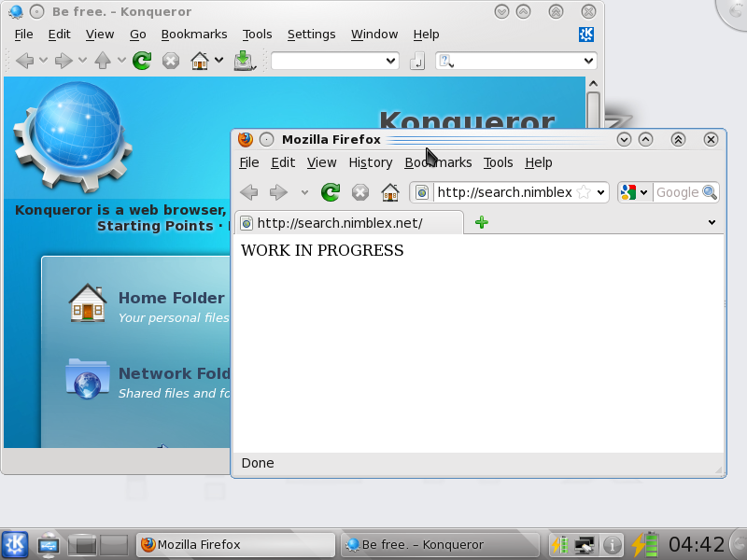
Task: Click Firefox's Back arrow button
Action: (249, 192)
